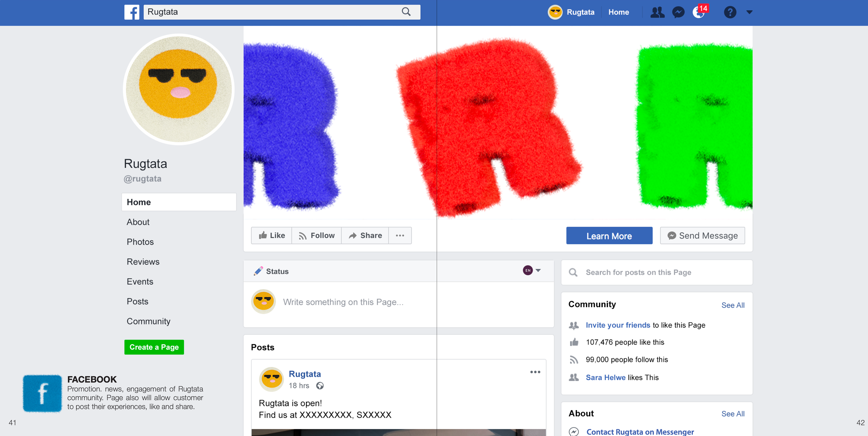Click the post author avatar
Viewport: 868px width, 436px height.
pos(271,379)
